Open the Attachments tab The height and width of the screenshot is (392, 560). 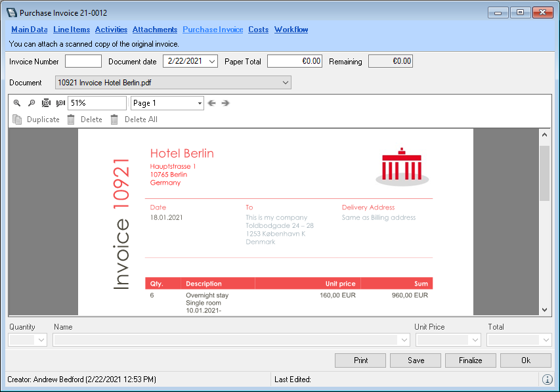[x=155, y=30]
